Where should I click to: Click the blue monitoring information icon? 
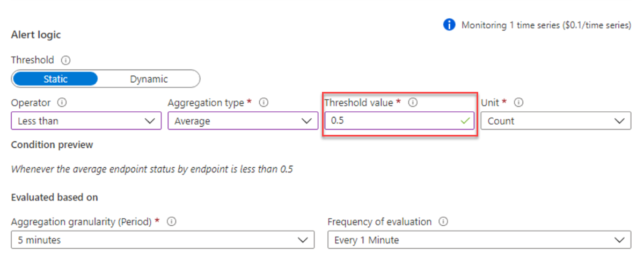click(449, 25)
